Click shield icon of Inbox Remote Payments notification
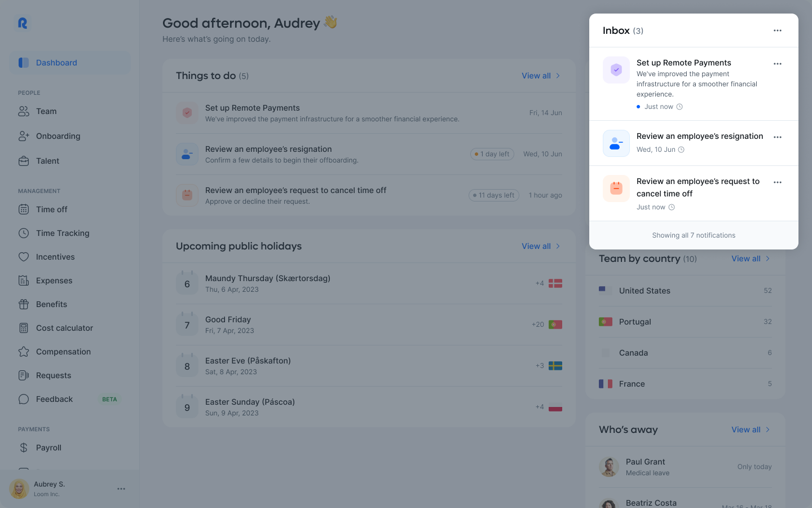 pyautogui.click(x=616, y=70)
